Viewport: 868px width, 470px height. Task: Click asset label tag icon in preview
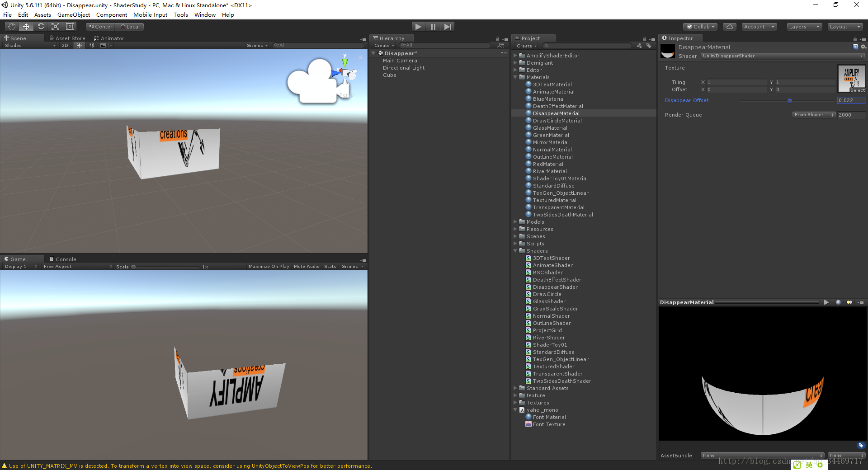coord(861,445)
